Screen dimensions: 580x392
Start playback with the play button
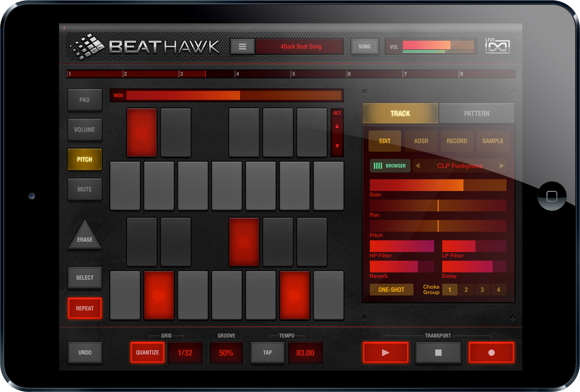pyautogui.click(x=386, y=353)
